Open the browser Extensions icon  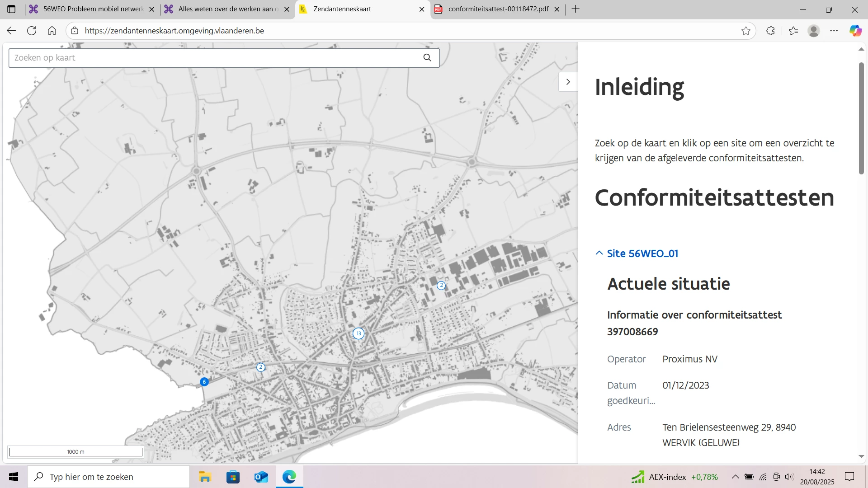point(771,31)
